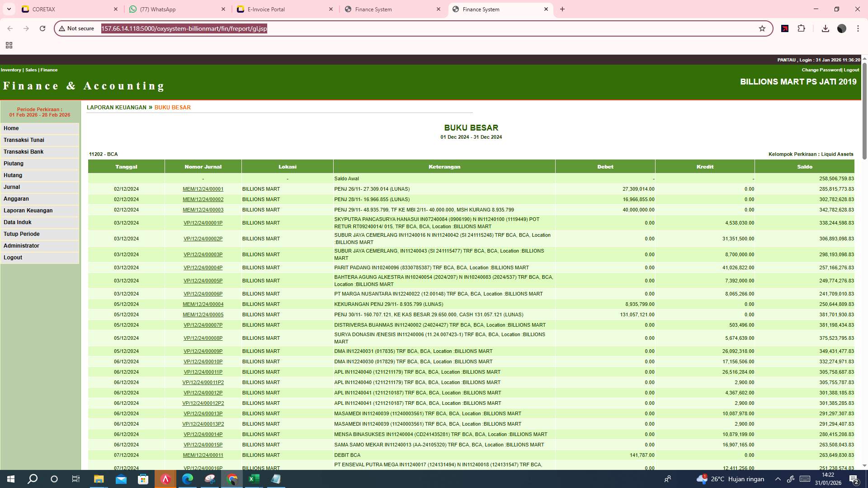Reload the Finance System page
868x488 pixels.
[42, 28]
